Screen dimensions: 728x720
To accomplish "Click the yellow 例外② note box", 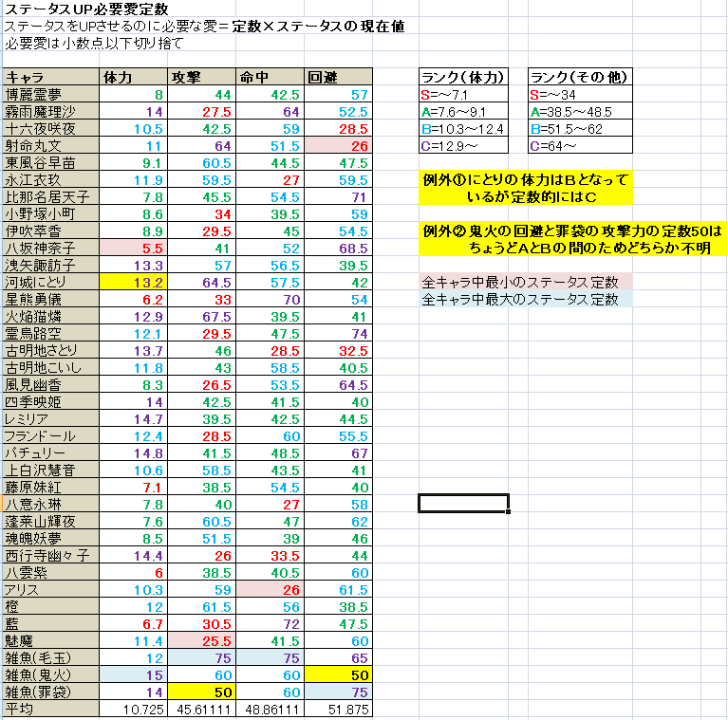I will coord(571,239).
